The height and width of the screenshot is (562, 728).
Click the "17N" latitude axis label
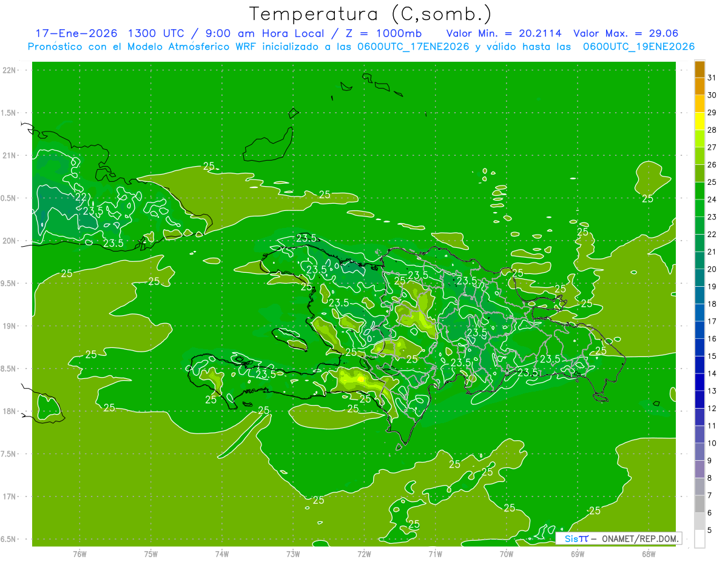coord(10,497)
